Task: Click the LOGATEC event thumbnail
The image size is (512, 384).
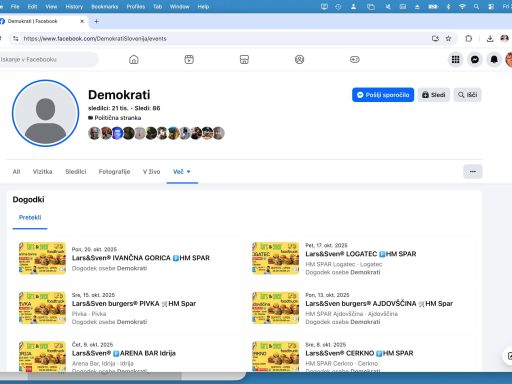Action: coord(276,258)
